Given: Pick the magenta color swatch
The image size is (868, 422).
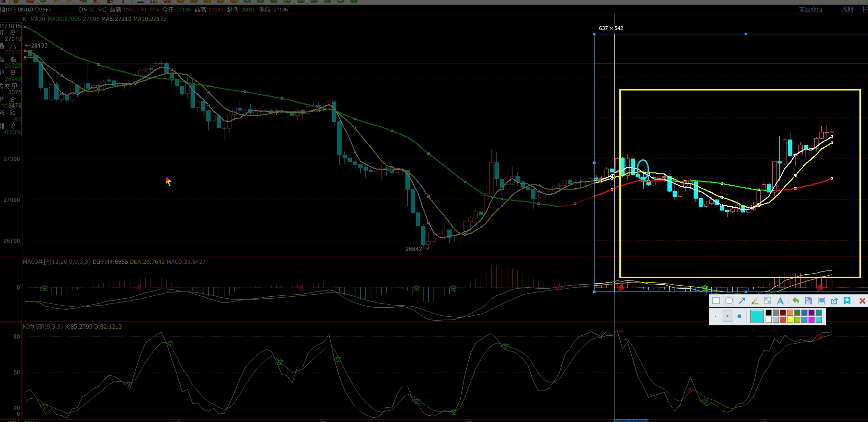Looking at the screenshot, I should click(x=811, y=320).
